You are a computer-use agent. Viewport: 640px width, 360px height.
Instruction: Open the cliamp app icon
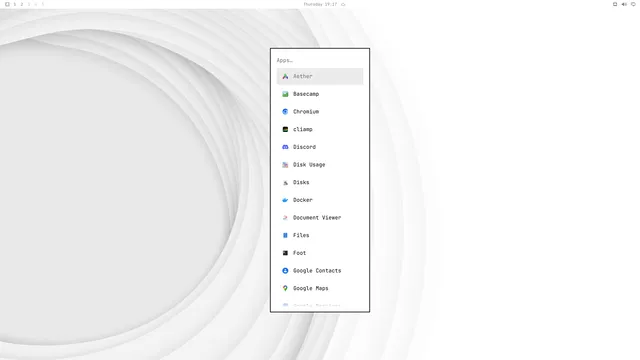tap(285, 129)
